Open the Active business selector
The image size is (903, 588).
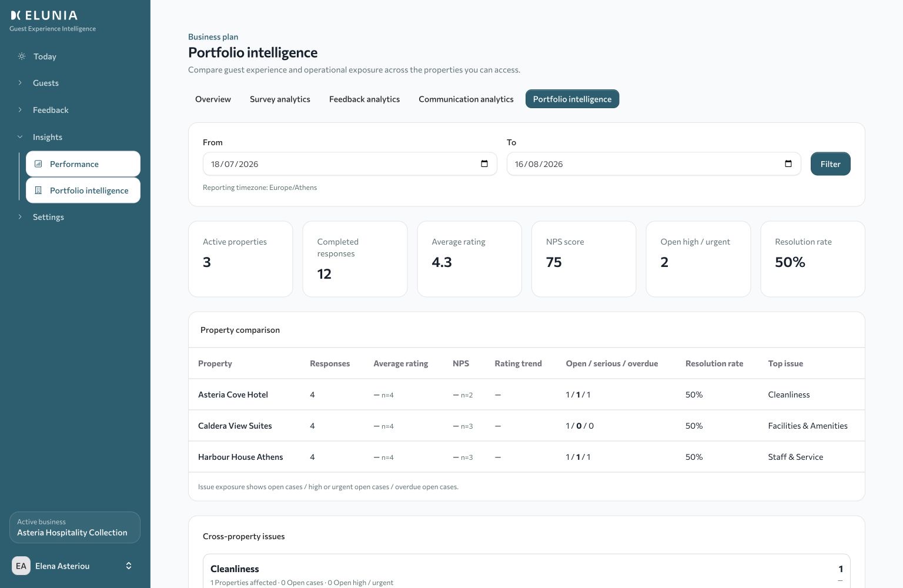75,527
